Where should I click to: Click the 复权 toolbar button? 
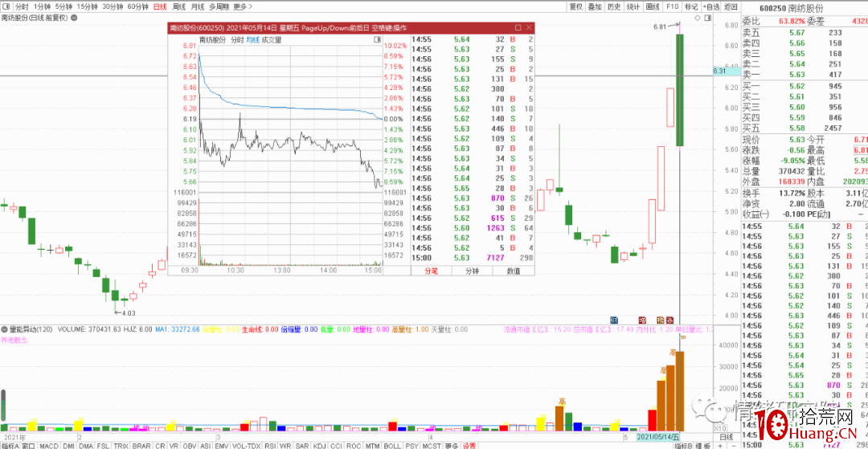click(x=575, y=6)
